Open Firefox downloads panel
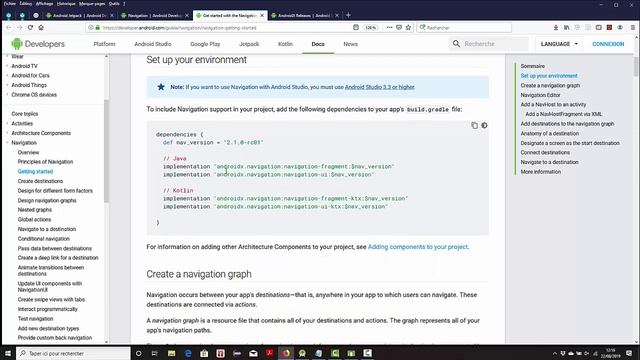 556,27
